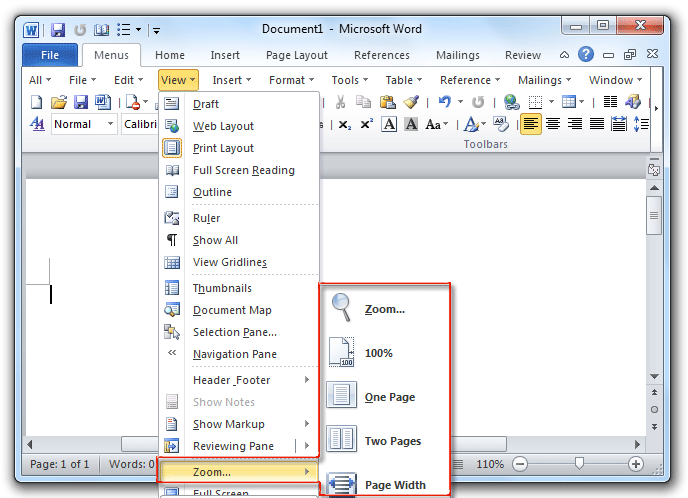688x498 pixels.
Task: Click the Character Shading A icon
Action: point(411,124)
